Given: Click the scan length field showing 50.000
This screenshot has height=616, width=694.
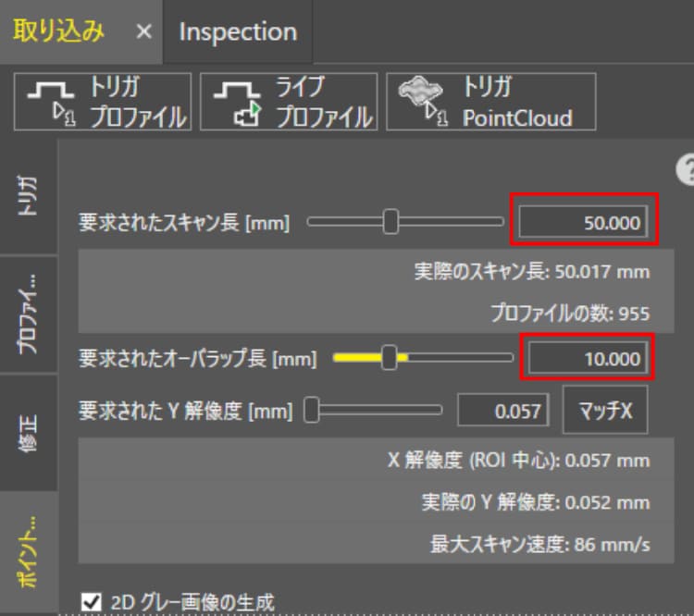Looking at the screenshot, I should (583, 222).
